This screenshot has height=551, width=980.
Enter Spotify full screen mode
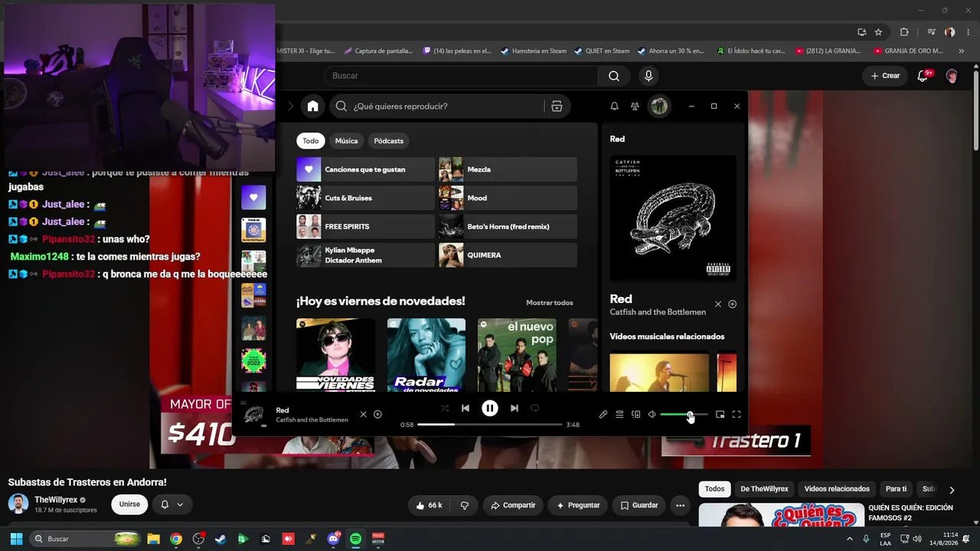tap(737, 414)
